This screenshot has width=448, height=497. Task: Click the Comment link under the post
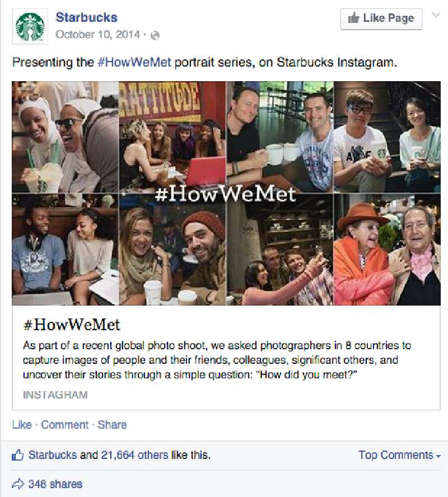(64, 425)
